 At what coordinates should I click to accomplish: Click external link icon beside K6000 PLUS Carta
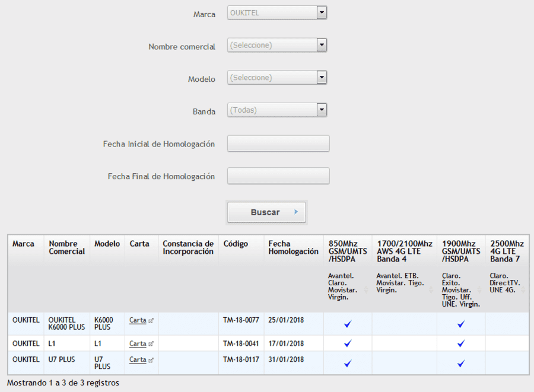coord(151,321)
